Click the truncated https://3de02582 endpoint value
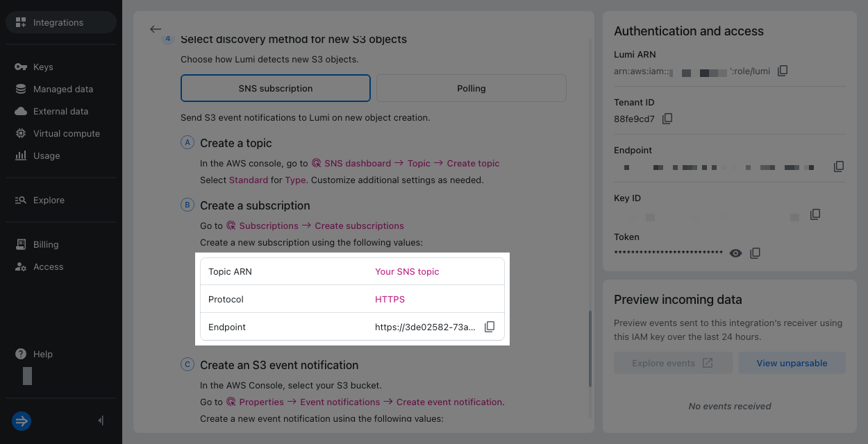The image size is (868, 444). tap(426, 327)
